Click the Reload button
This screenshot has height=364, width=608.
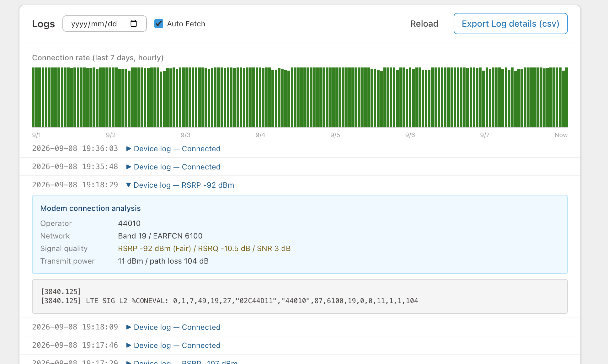coord(424,24)
